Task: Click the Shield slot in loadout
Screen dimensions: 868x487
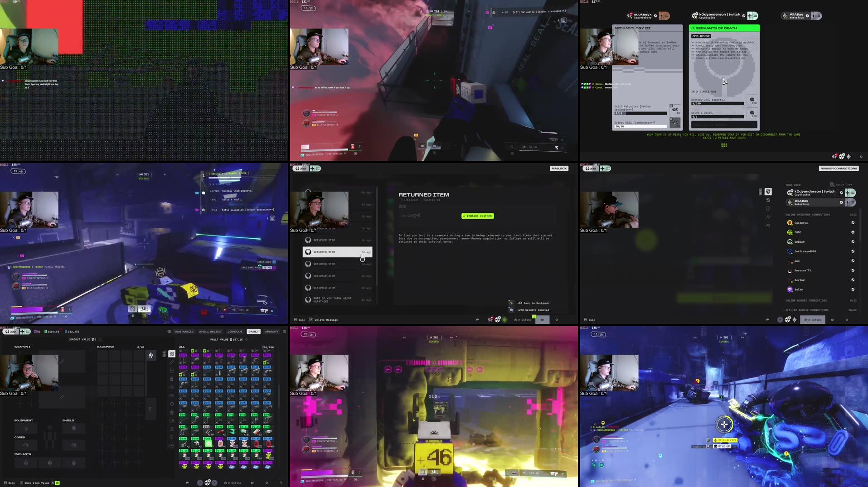Action: point(73,429)
